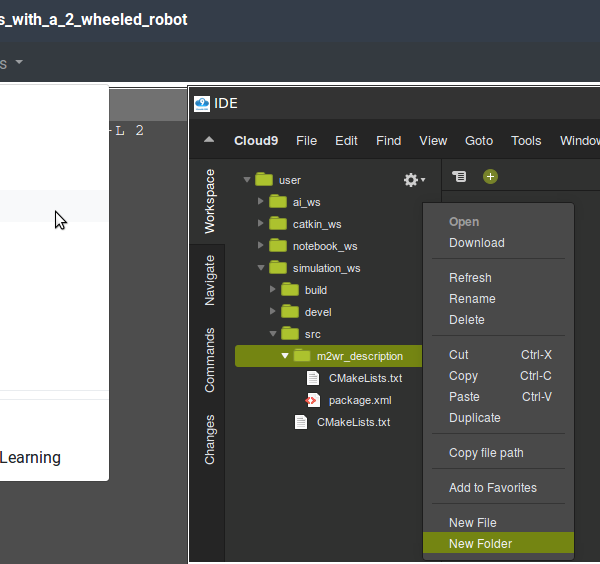Viewport: 600px width, 564px height.
Task: Choose New Folder in context menu
Action: 498,543
